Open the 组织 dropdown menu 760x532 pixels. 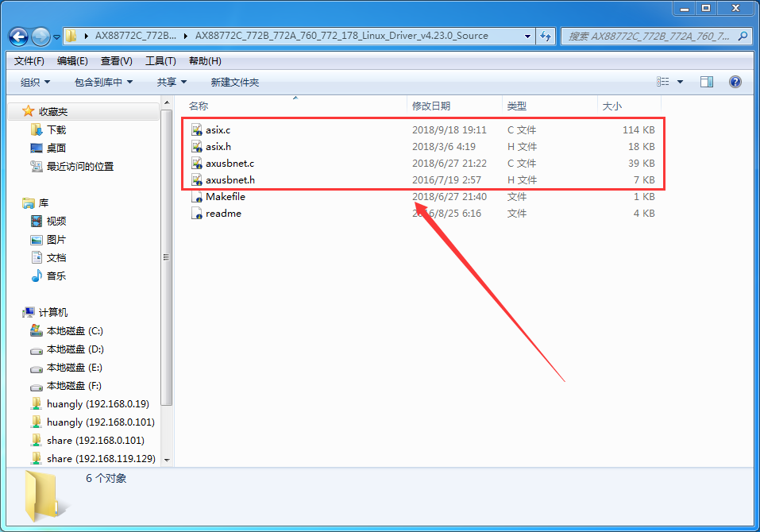click(x=35, y=82)
